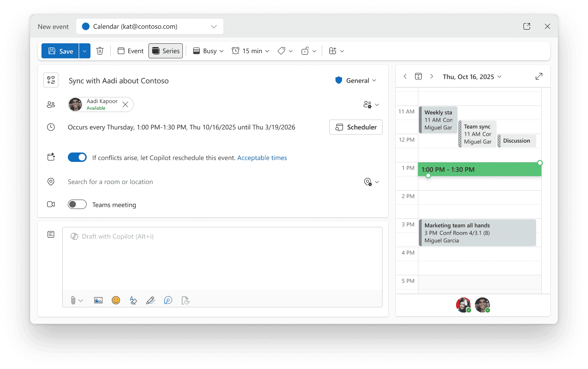The height and width of the screenshot is (369, 588).
Task: Jump to today via the mini calendar icon
Action: (418, 76)
